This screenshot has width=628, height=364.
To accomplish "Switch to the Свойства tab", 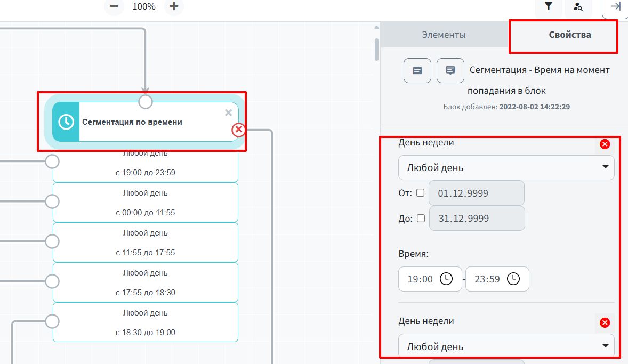I will (569, 35).
